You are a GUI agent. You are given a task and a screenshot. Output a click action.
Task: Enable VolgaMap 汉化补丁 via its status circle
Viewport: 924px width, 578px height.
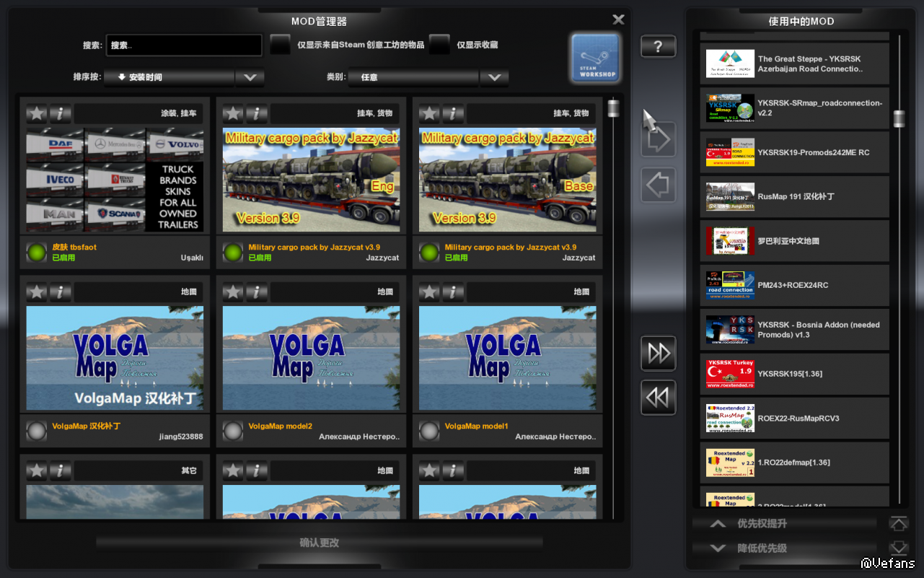pyautogui.click(x=37, y=431)
